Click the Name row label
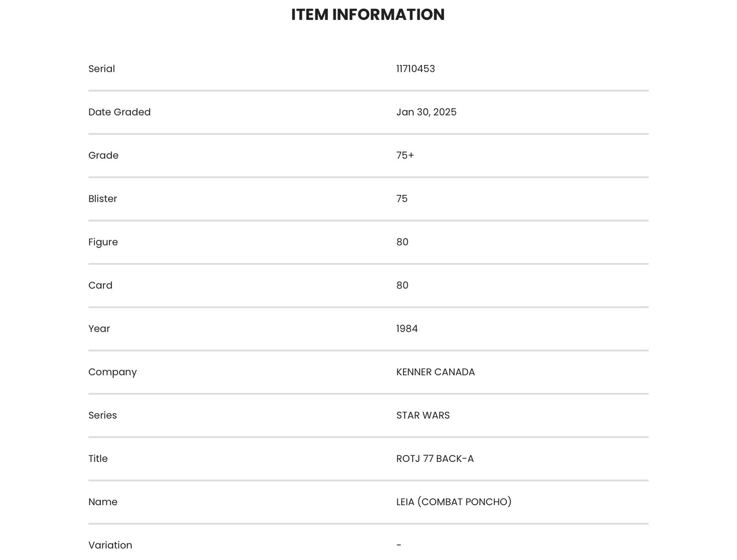This screenshot has width=737, height=560. (103, 502)
